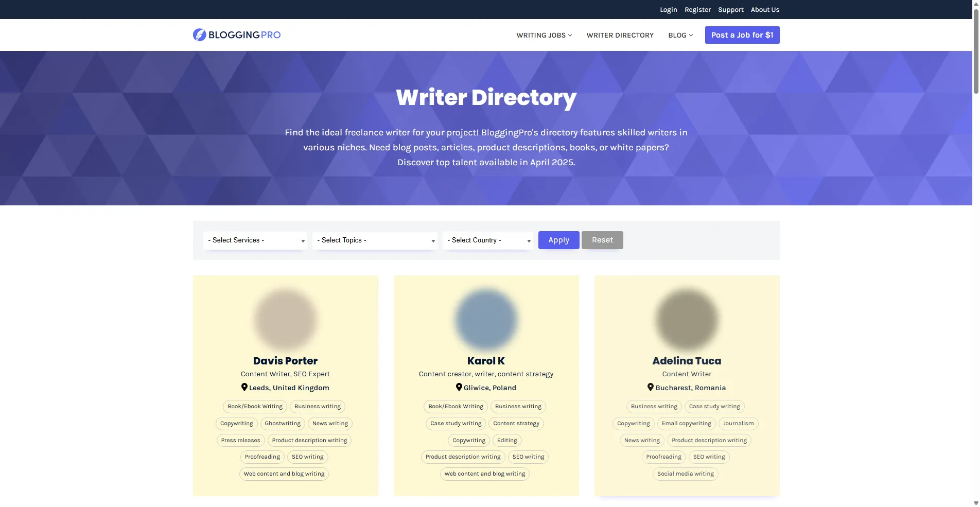980x507 pixels.
Task: Go to the Login page
Action: (x=669, y=9)
